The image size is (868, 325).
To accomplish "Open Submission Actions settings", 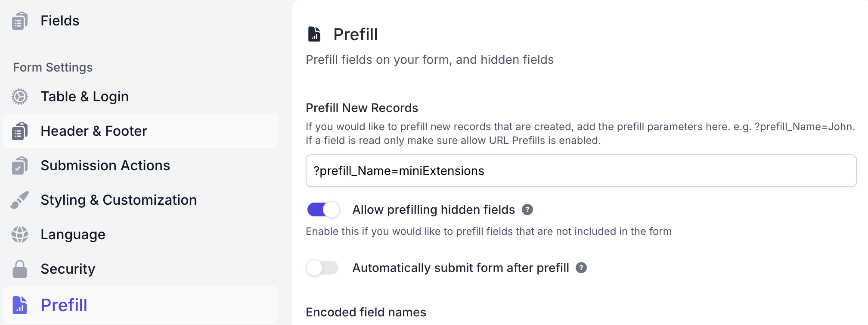I will (105, 166).
